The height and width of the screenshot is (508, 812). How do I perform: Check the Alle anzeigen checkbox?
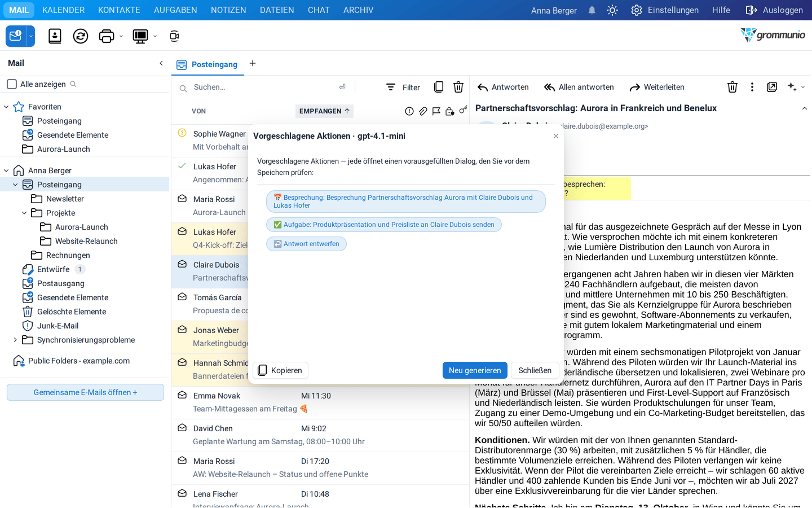click(12, 84)
